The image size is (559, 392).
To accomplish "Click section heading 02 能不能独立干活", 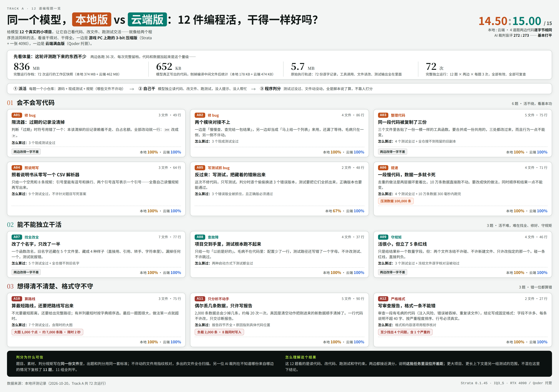I will pos(34,225).
